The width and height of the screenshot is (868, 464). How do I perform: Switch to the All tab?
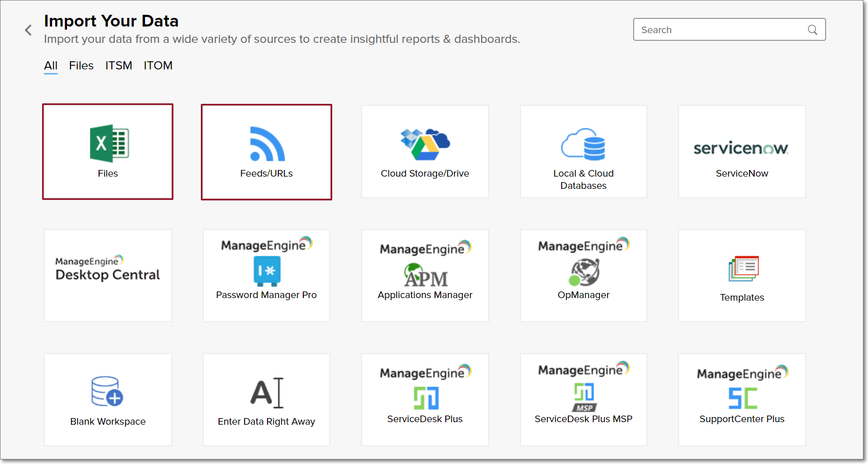(51, 65)
